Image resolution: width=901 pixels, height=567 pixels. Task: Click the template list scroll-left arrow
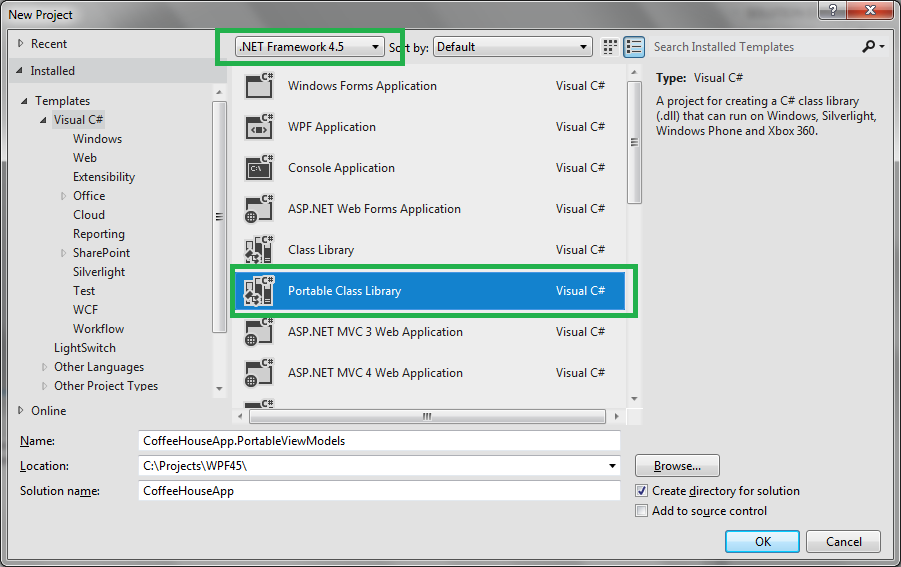(x=240, y=416)
